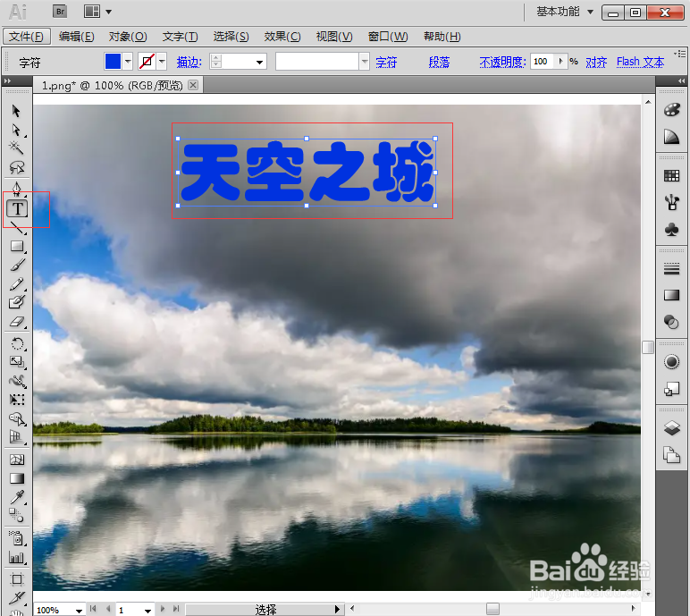
Task: Select the Scale tool
Action: pos(17,362)
